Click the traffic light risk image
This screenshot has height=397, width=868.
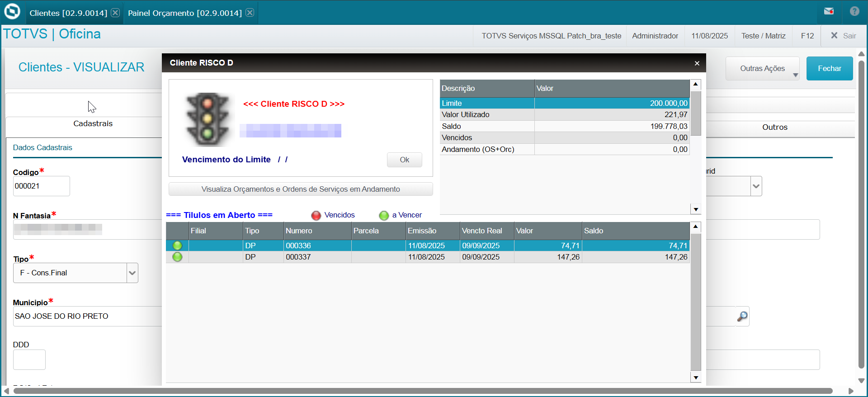pos(208,119)
